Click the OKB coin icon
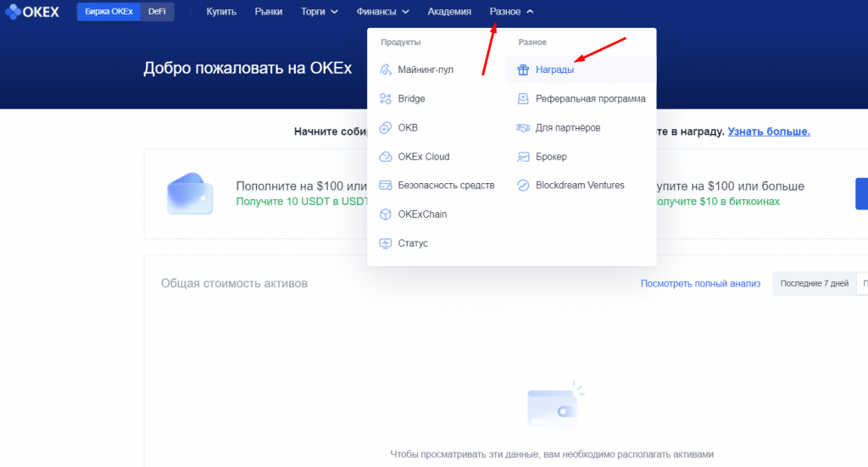 click(386, 128)
